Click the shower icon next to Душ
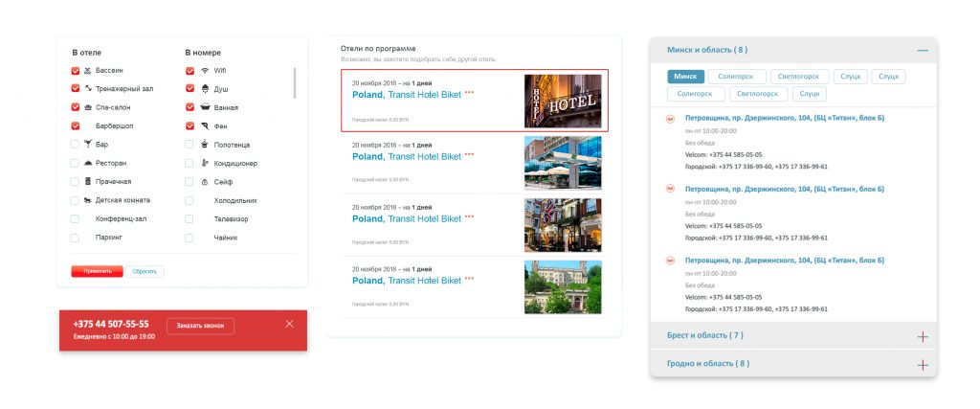Image resolution: width=980 pixels, height=409 pixels. coord(205,89)
